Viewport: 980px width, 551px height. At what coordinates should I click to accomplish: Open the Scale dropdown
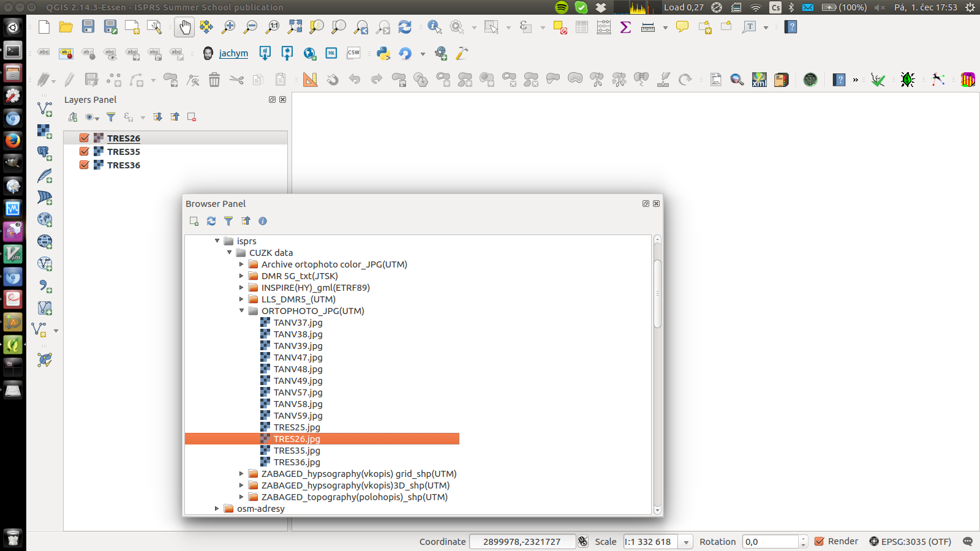[687, 542]
